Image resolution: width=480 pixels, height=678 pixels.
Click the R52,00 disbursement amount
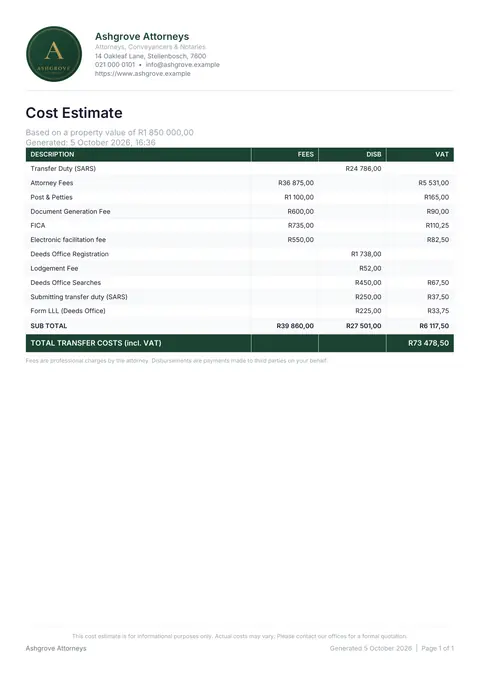coord(370,268)
